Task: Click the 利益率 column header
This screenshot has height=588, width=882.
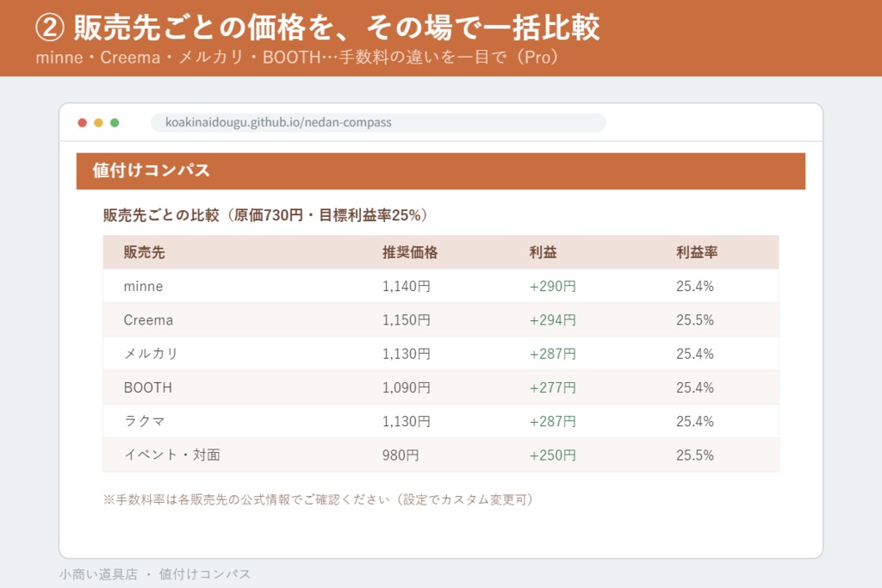Action: coord(697,252)
